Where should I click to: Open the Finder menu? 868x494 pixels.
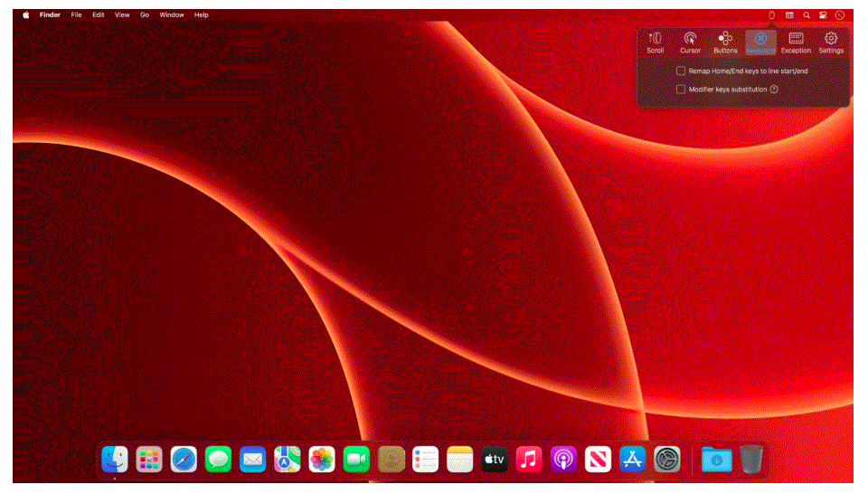tap(50, 15)
